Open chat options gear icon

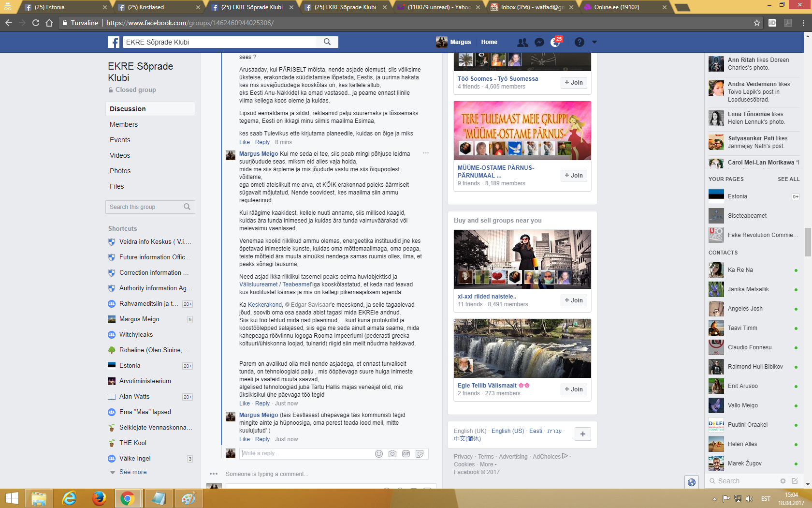[783, 481]
